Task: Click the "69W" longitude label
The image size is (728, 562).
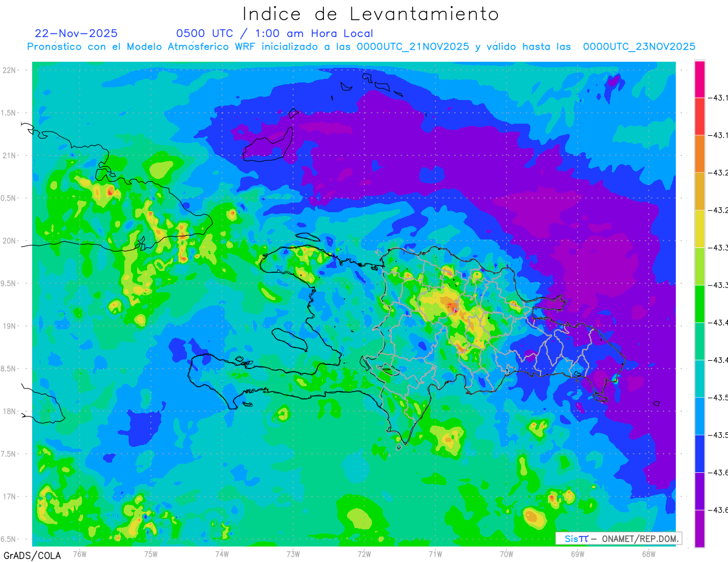Action: 578,554
